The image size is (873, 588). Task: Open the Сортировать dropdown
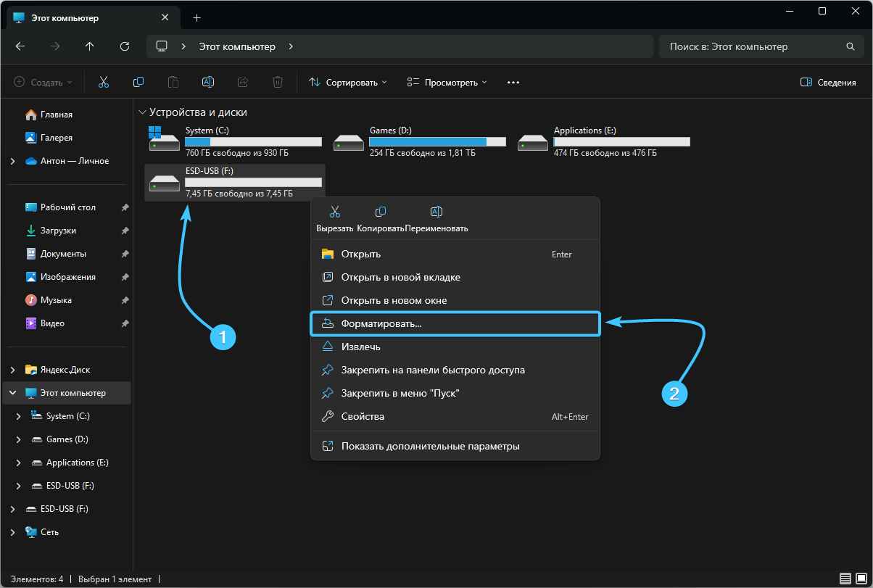click(x=348, y=83)
